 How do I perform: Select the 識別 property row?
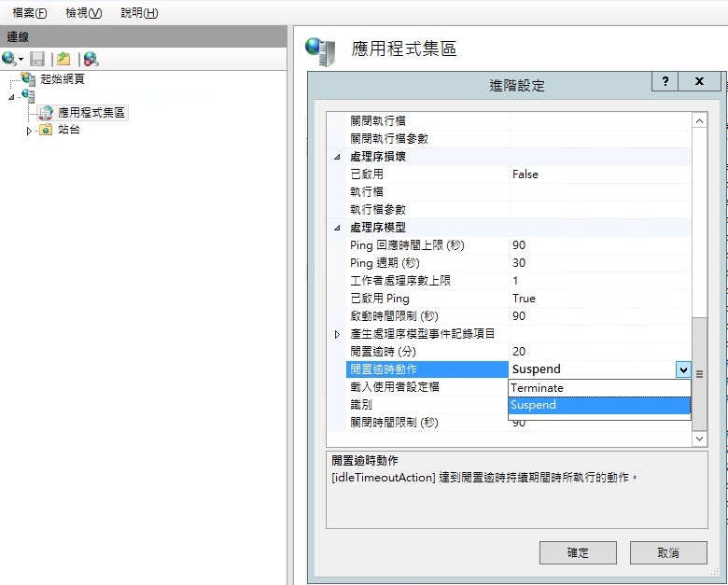click(x=427, y=405)
